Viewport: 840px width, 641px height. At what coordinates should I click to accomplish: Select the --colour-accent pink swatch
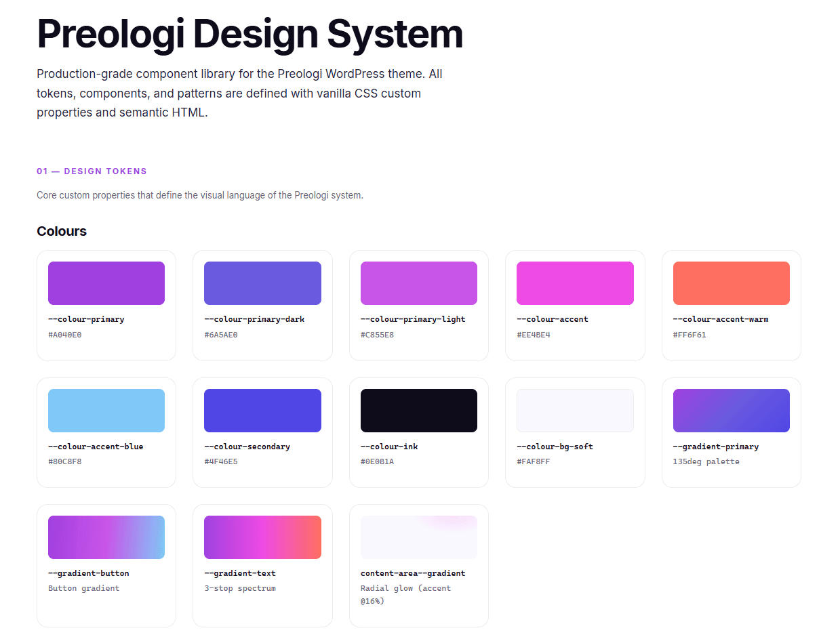coord(575,283)
